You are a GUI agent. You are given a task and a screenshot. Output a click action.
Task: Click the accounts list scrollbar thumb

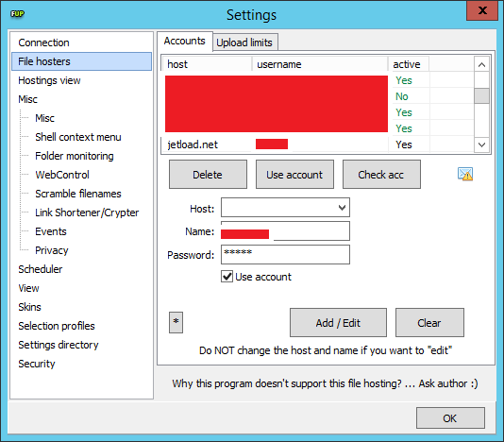(481, 96)
